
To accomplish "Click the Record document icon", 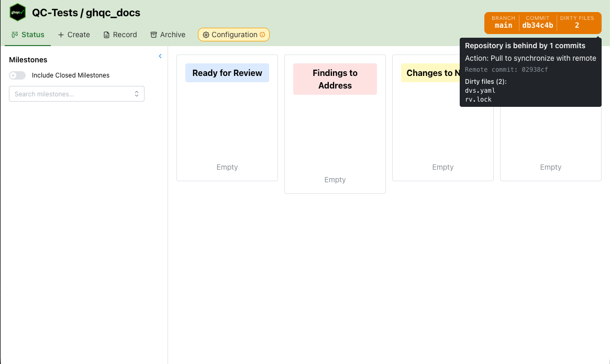I will point(107,35).
